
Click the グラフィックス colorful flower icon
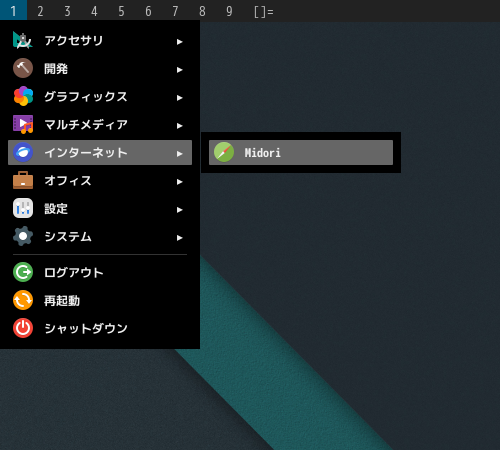(x=23, y=96)
